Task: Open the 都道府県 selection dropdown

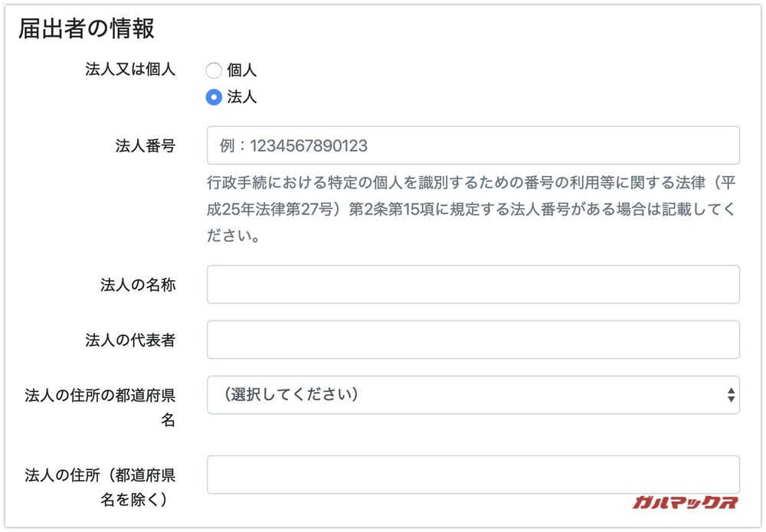Action: click(473, 394)
